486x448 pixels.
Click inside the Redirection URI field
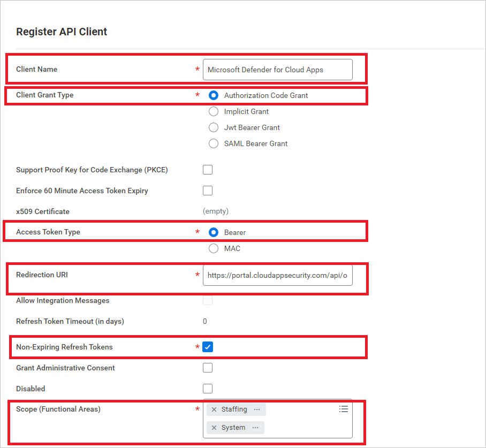[x=277, y=275]
